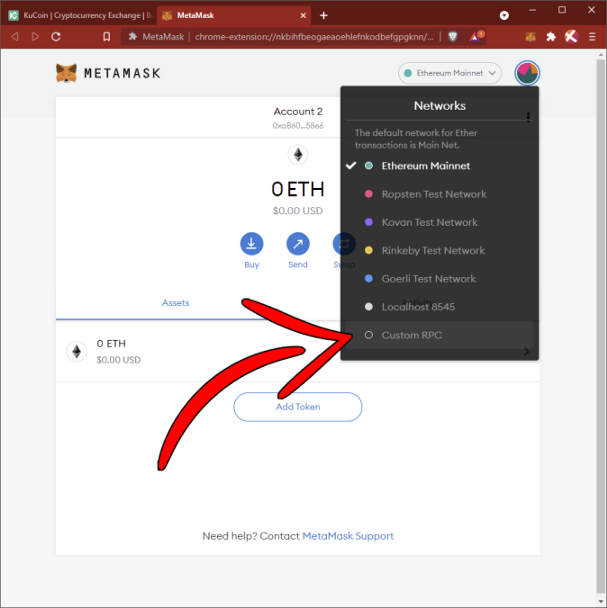Open Brave Shields lion icon

[x=452, y=36]
